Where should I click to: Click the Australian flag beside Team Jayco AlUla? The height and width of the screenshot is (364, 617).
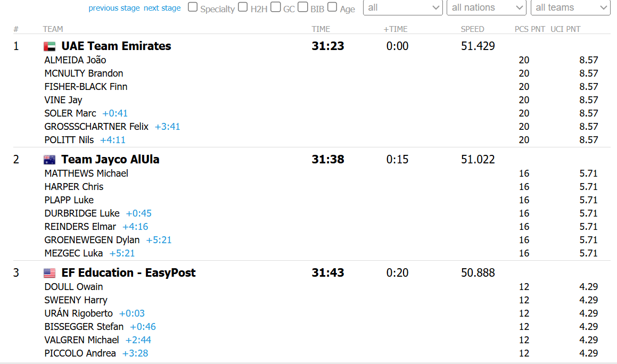pos(50,160)
